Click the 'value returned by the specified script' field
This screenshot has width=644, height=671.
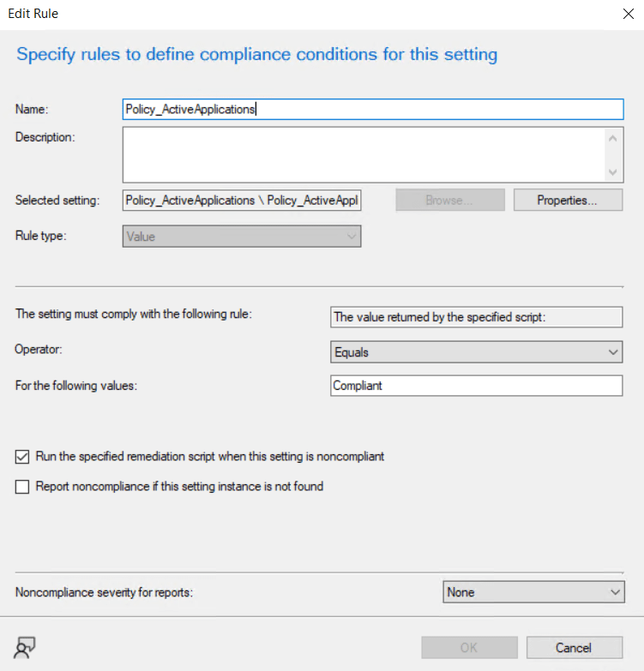point(476,317)
